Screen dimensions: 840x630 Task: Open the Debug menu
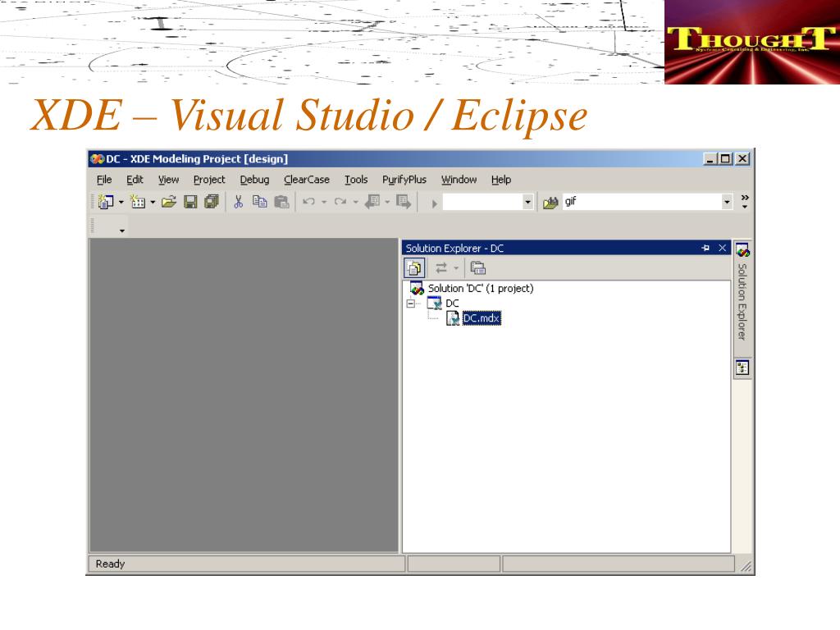(254, 180)
